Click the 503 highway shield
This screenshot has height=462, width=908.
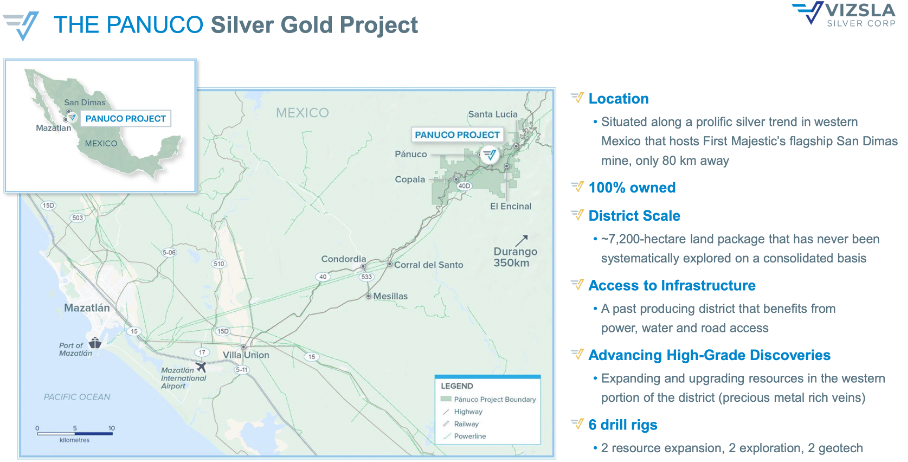pos(78,218)
